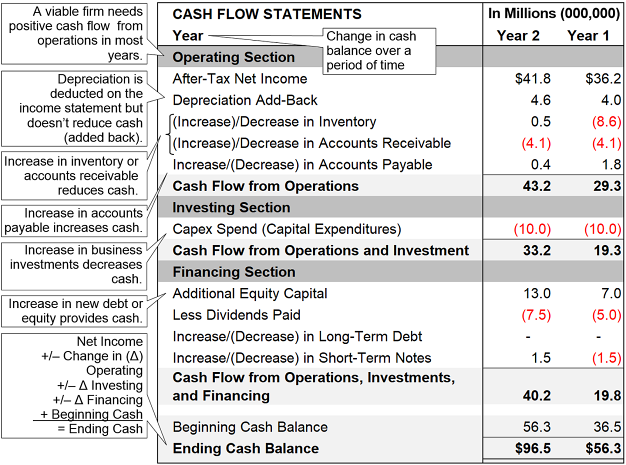Screen dimensions: 626x465
Task: Click the Year 1 column heading
Action: (588, 36)
